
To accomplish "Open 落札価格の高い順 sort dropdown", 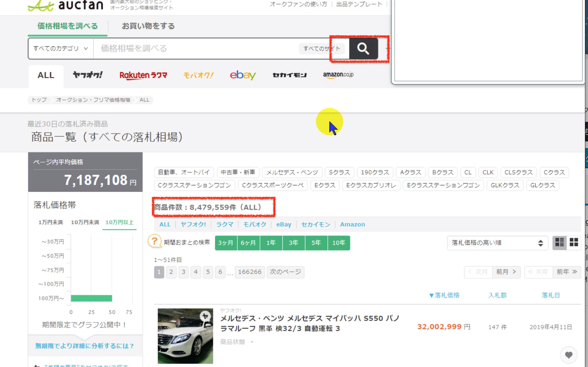I will coord(497,243).
